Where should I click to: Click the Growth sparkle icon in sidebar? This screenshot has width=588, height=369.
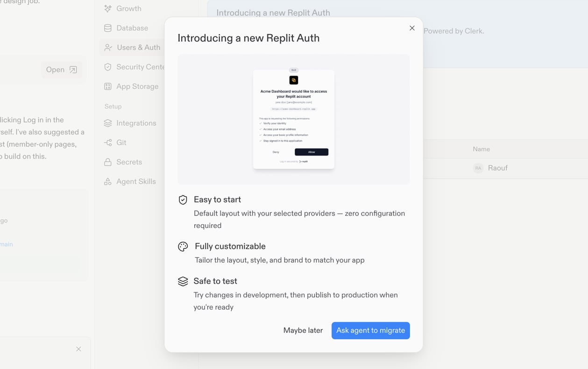pos(108,8)
